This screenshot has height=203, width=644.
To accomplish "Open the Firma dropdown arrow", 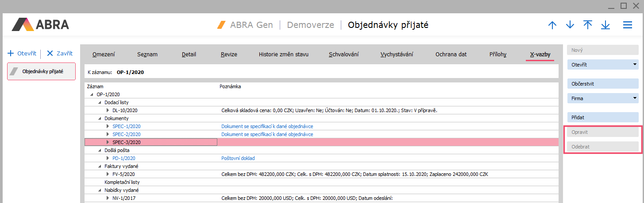I will (x=635, y=98).
